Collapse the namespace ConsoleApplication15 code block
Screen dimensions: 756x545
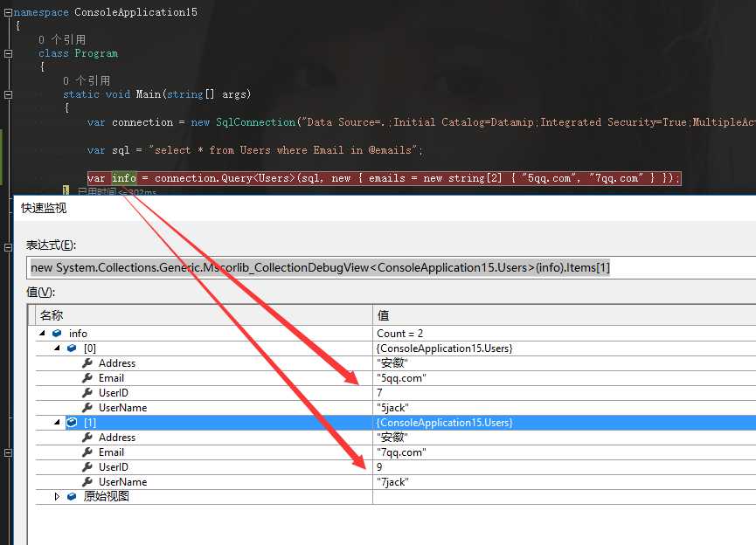[8, 13]
